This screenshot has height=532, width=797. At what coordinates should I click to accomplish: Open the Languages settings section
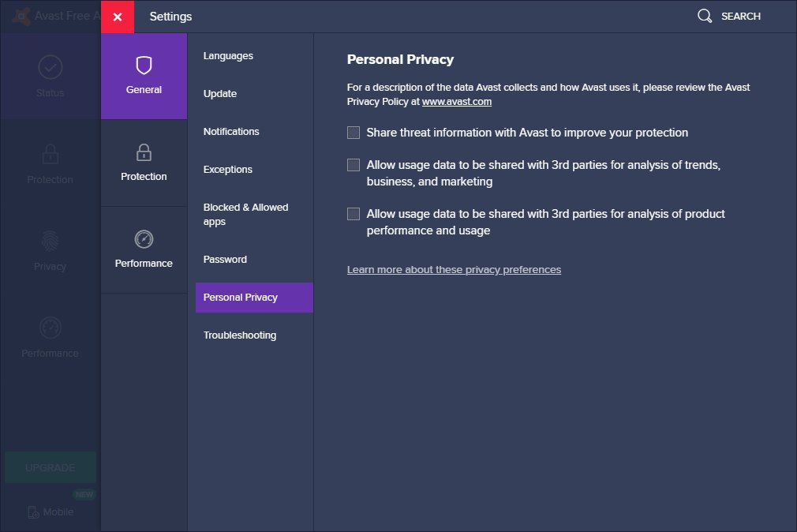pyautogui.click(x=228, y=56)
